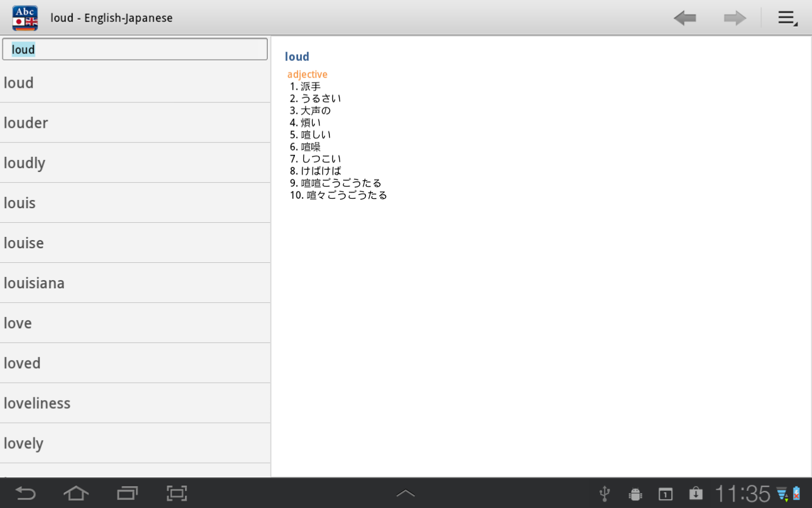Tap translation 4 '煩い'
This screenshot has height=508, width=812.
coord(311,123)
